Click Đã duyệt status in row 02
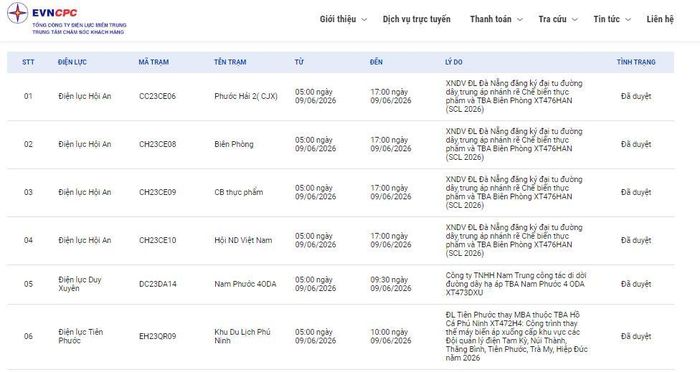This screenshot has width=700, height=372. tap(636, 144)
